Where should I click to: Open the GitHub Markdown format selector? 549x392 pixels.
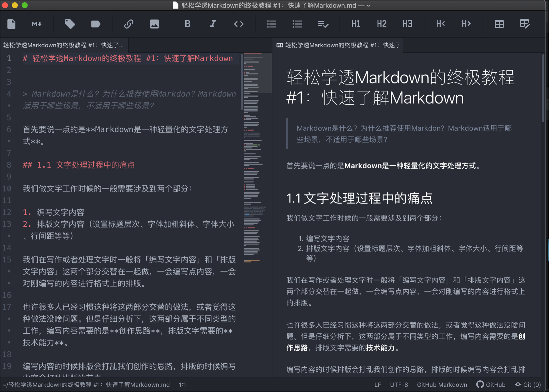(x=442, y=385)
